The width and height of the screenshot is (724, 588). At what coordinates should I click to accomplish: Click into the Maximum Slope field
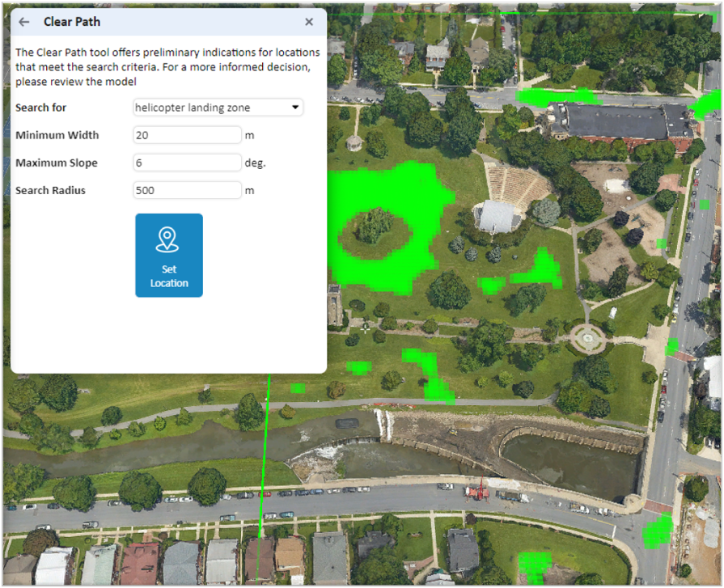click(187, 163)
